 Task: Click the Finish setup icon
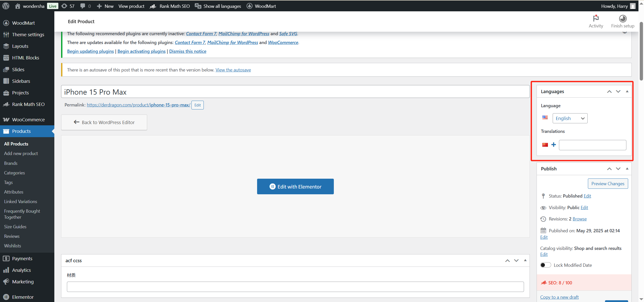[622, 19]
